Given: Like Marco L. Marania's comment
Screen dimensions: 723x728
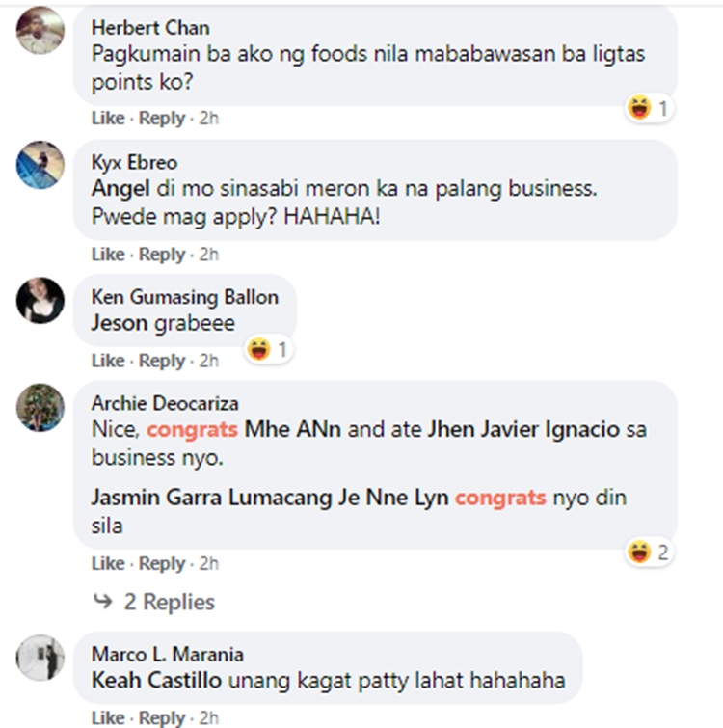Looking at the screenshot, I should (108, 718).
